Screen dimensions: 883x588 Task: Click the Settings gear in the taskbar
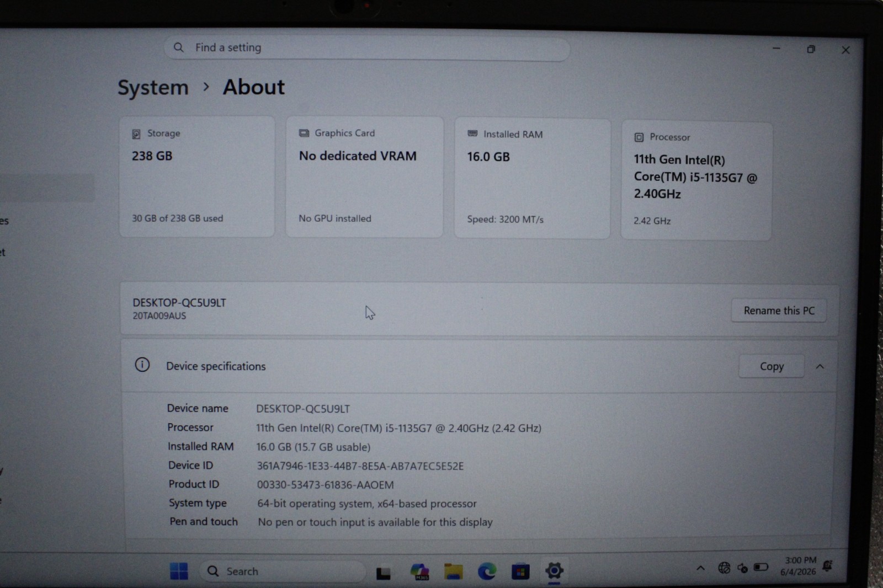point(554,571)
